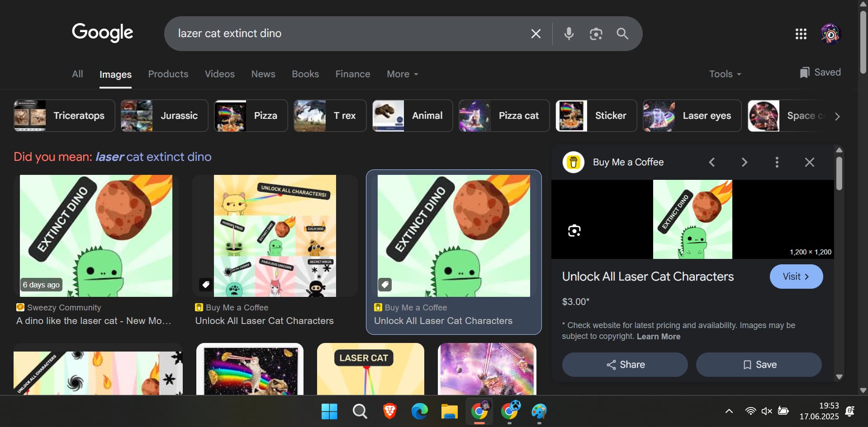The image size is (868, 427).
Task: Expand the Tools dropdown
Action: coord(725,74)
